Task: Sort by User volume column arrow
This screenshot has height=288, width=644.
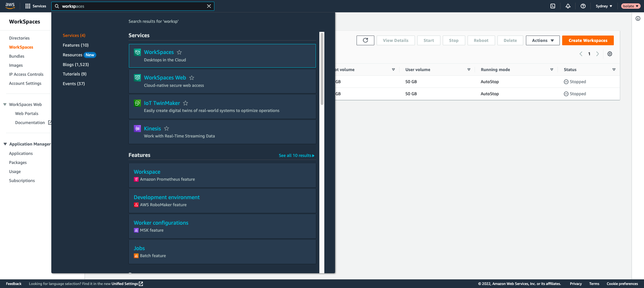Action: tap(469, 70)
